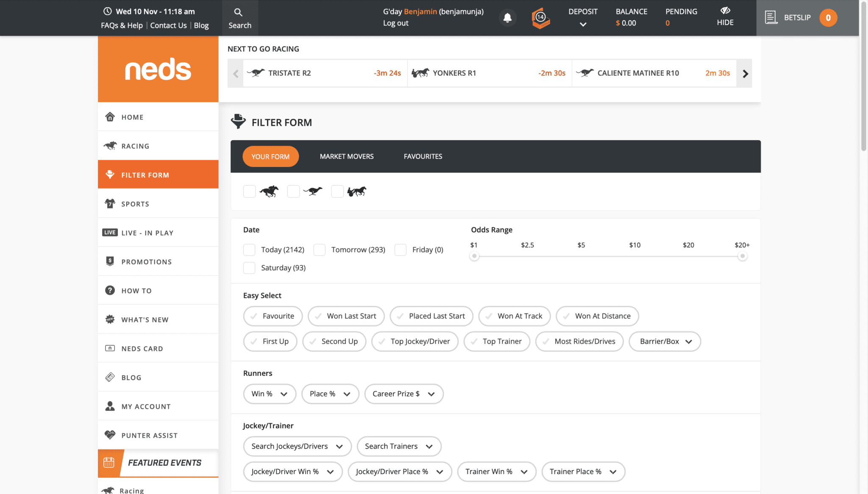Open the FAQs & Help link
Viewport: 868px width, 494px height.
[x=122, y=25]
